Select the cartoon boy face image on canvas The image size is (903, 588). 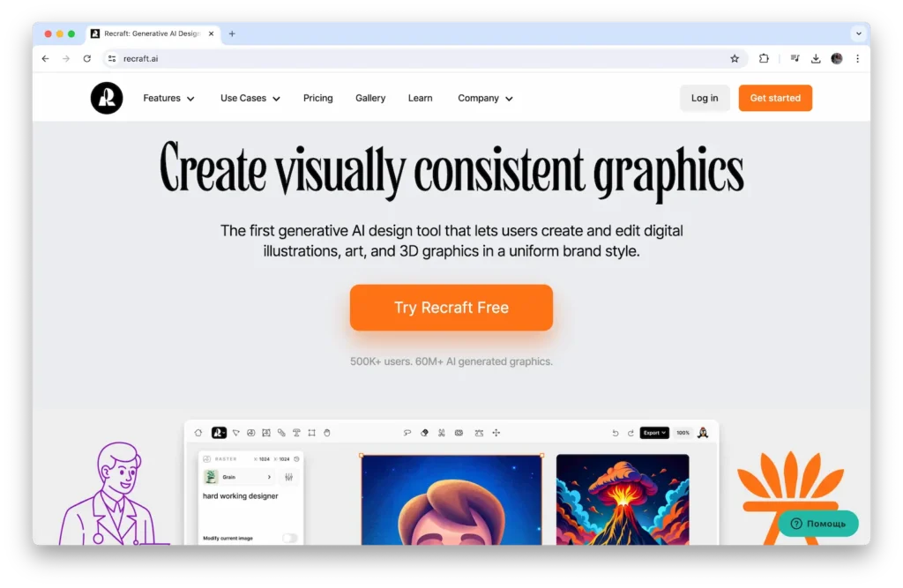[451, 500]
